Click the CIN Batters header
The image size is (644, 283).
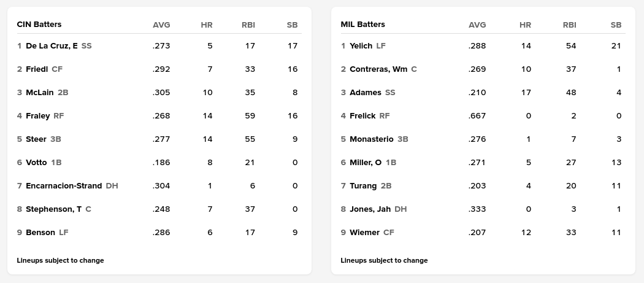pos(39,25)
